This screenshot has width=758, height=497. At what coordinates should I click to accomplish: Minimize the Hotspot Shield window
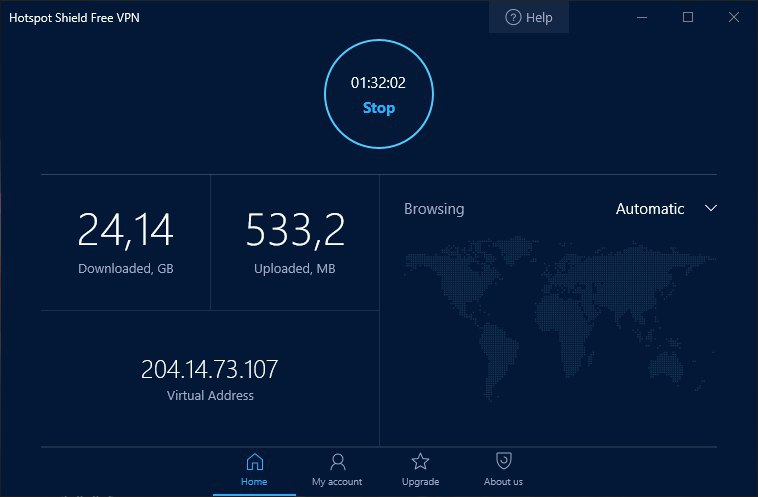[x=642, y=17]
